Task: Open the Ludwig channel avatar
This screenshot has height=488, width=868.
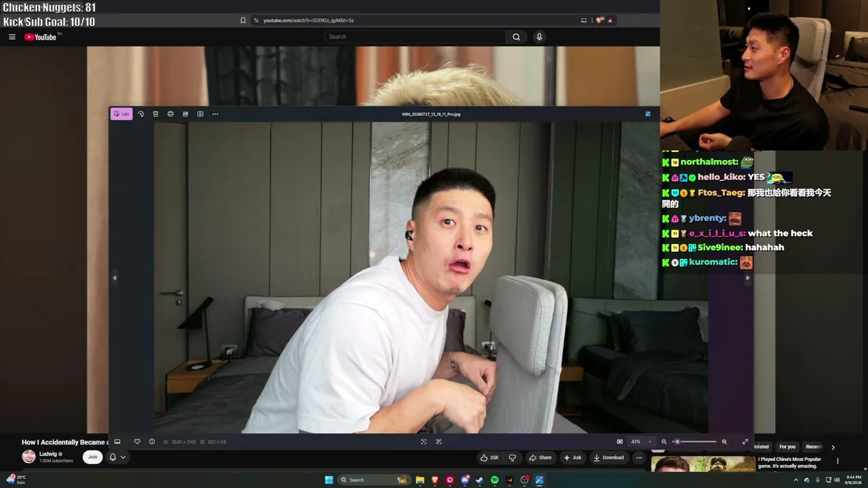Action: click(x=28, y=457)
